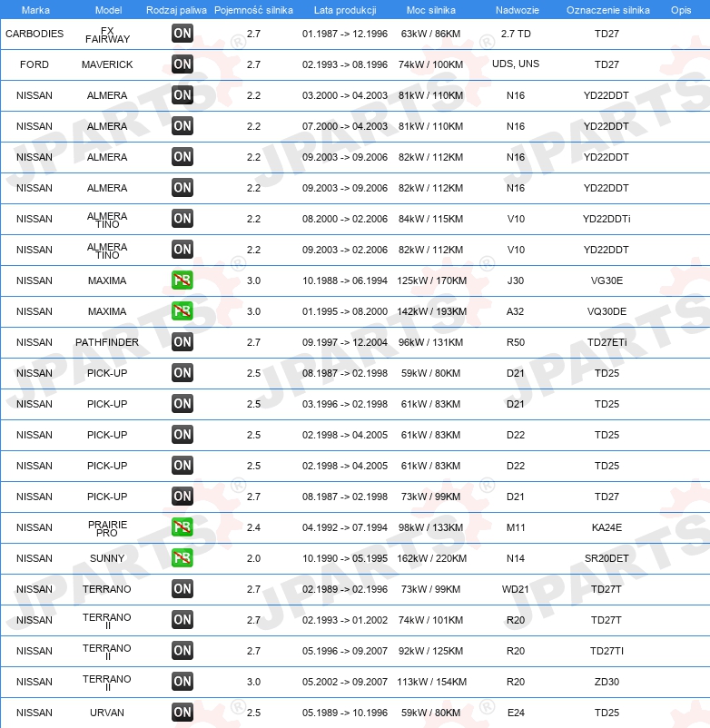The image size is (710, 728).
Task: Click PB petrol icon for MAXIMA A32
Action: (182, 311)
